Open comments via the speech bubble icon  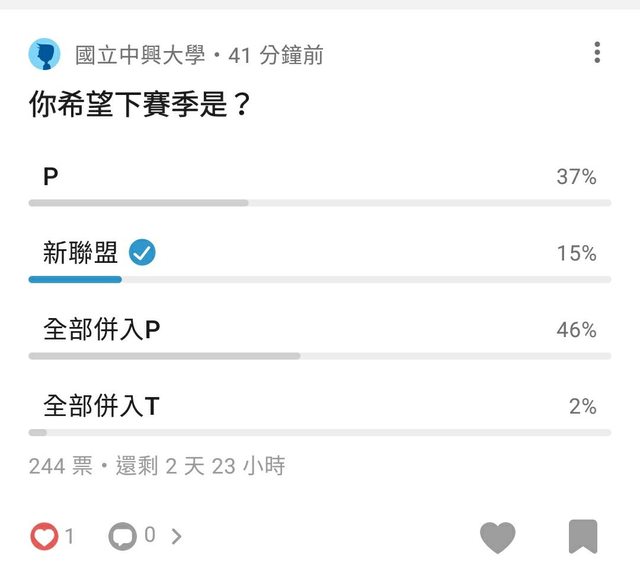(x=122, y=537)
